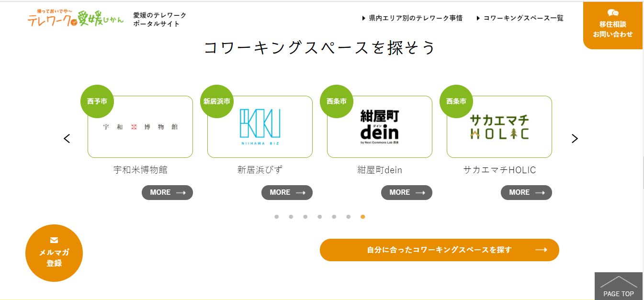Open 県内エリア別のテレワーク事情 menu

click(x=412, y=18)
